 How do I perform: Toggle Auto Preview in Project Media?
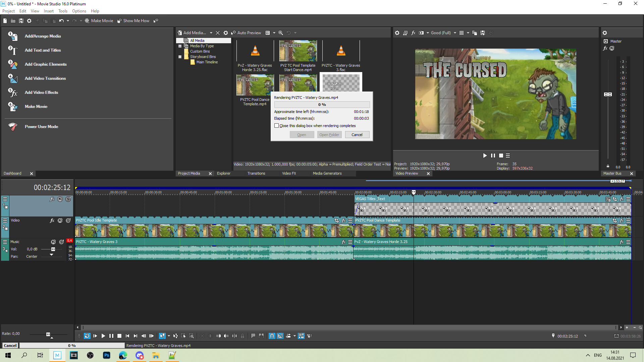[246, 33]
